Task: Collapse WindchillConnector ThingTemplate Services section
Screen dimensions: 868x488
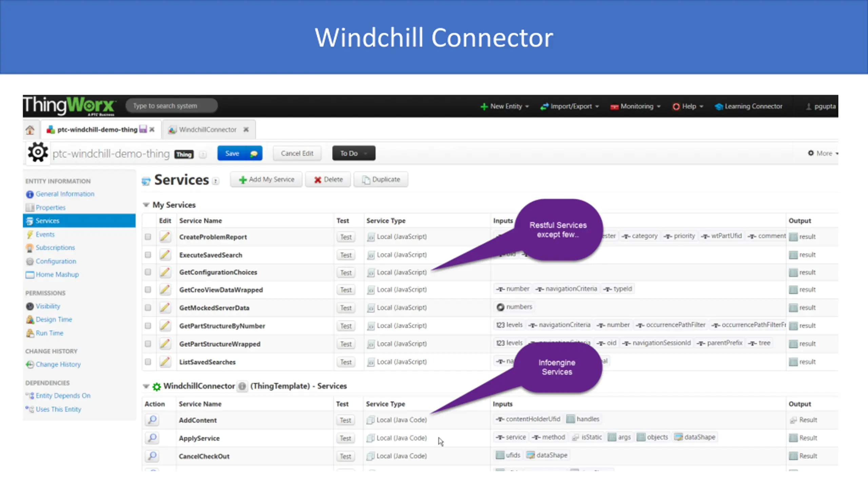Action: pos(146,386)
